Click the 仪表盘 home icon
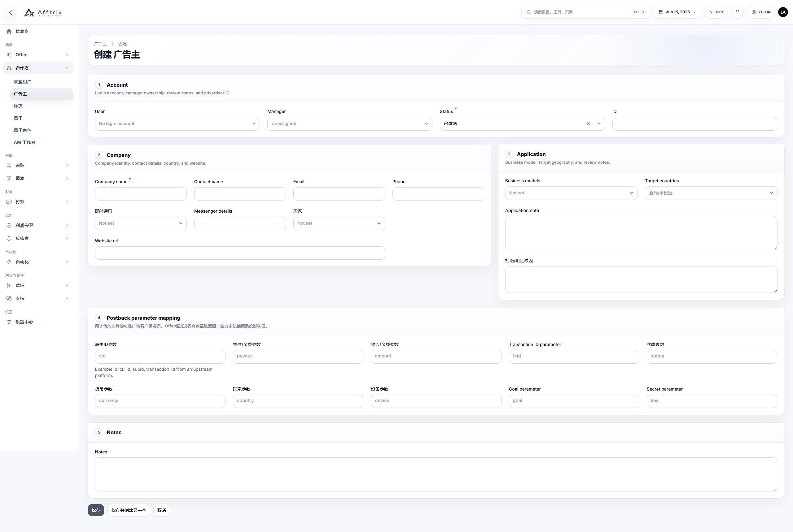This screenshot has width=793, height=532. [9, 31]
